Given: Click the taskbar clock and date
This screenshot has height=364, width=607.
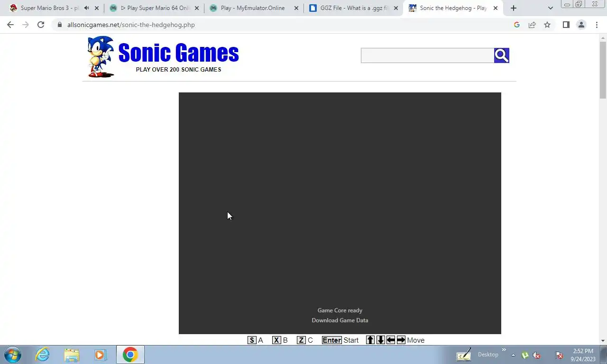Looking at the screenshot, I should tap(583, 355).
